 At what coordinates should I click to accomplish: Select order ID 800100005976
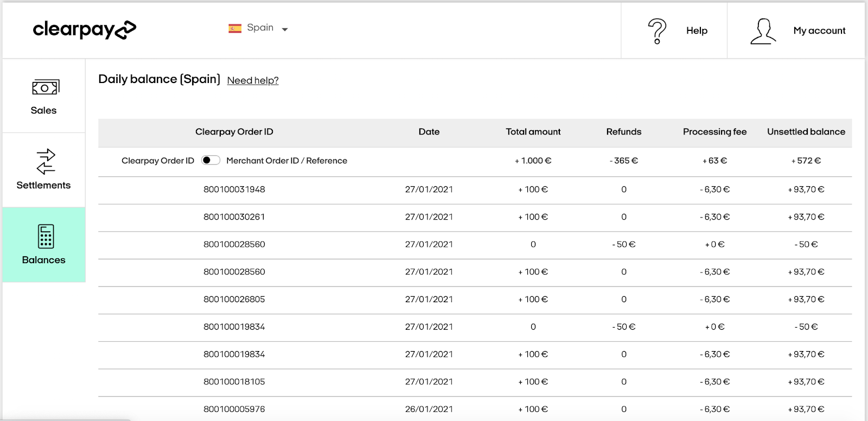coord(234,409)
